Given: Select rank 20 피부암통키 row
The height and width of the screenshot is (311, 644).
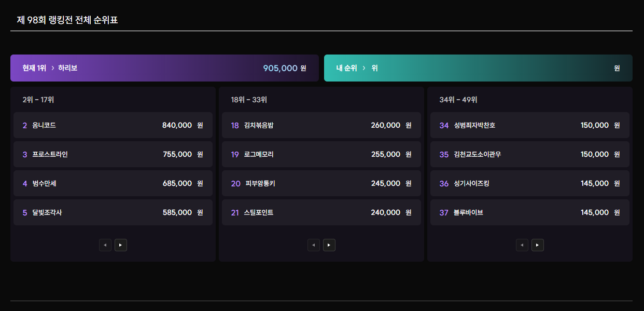Looking at the screenshot, I should pos(321,183).
